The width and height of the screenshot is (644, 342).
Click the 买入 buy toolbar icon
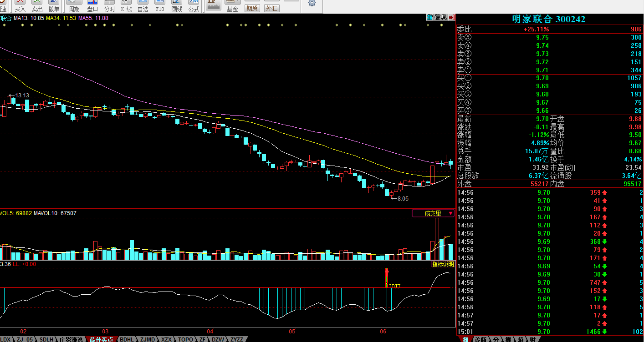click(20, 6)
